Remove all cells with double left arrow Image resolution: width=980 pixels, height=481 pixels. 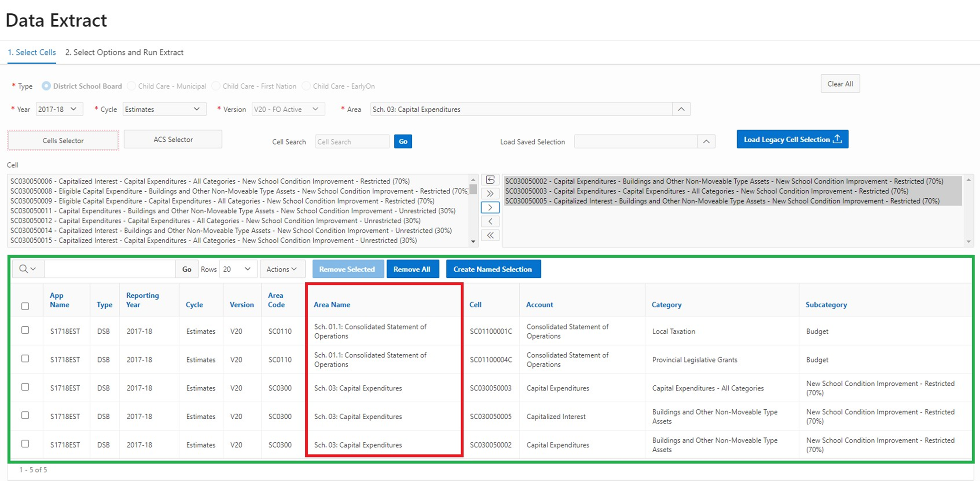490,235
